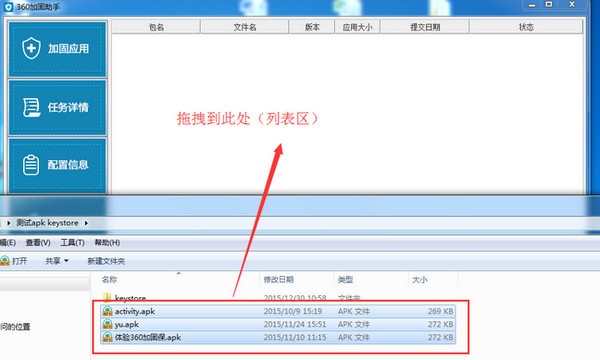Click 272 KB size in yu.apk row

click(440, 324)
